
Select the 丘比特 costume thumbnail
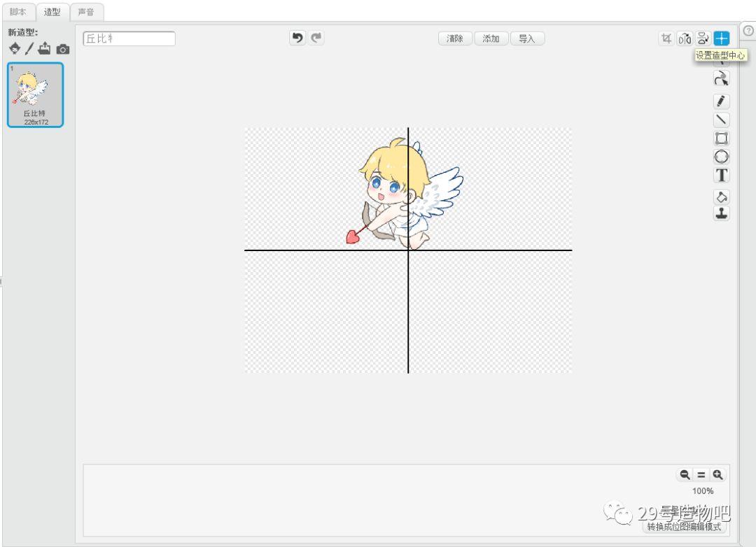click(x=35, y=95)
